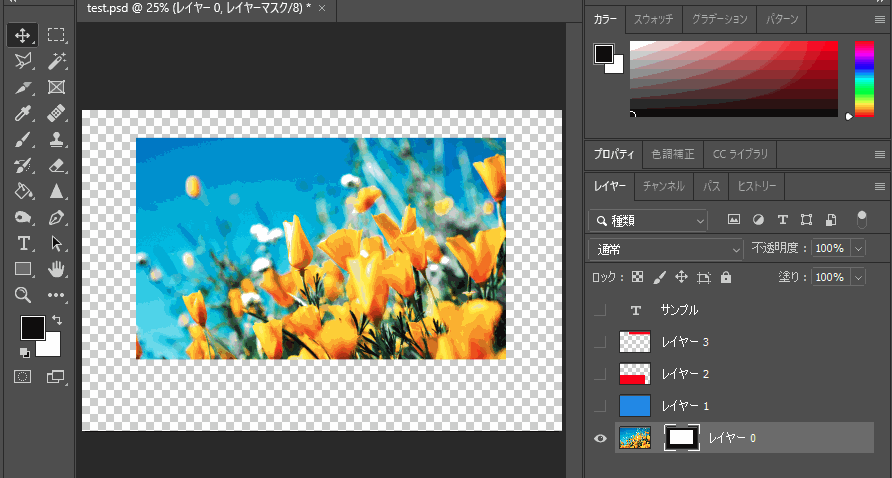The height and width of the screenshot is (478, 892).
Task: Open the Color panel menu
Action: (879, 19)
